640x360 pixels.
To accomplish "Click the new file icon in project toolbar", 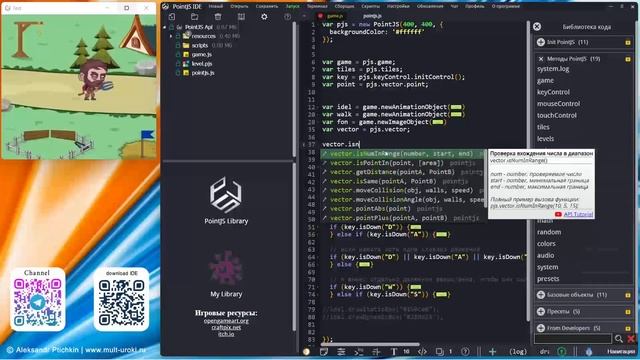I will pyautogui.click(x=172, y=17).
